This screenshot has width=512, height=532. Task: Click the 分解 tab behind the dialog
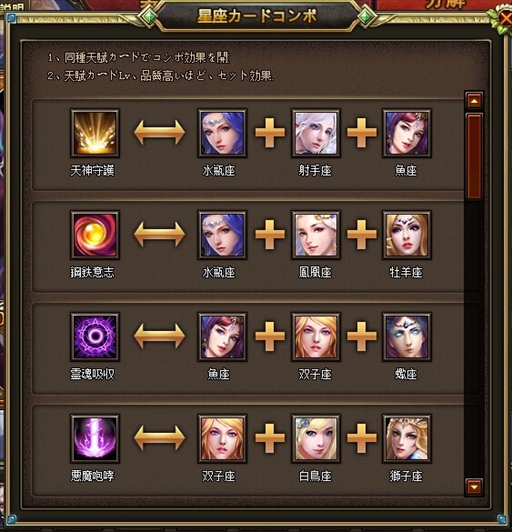pyautogui.click(x=444, y=5)
